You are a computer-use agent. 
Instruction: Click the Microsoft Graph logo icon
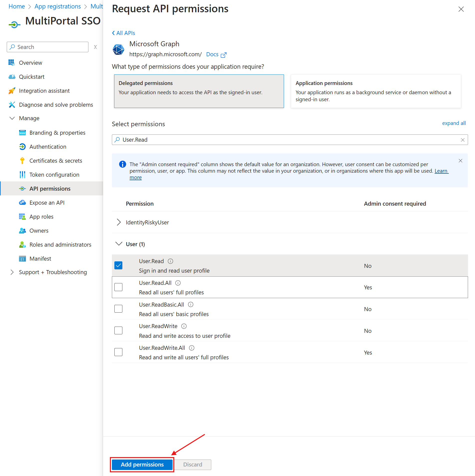pyautogui.click(x=118, y=49)
